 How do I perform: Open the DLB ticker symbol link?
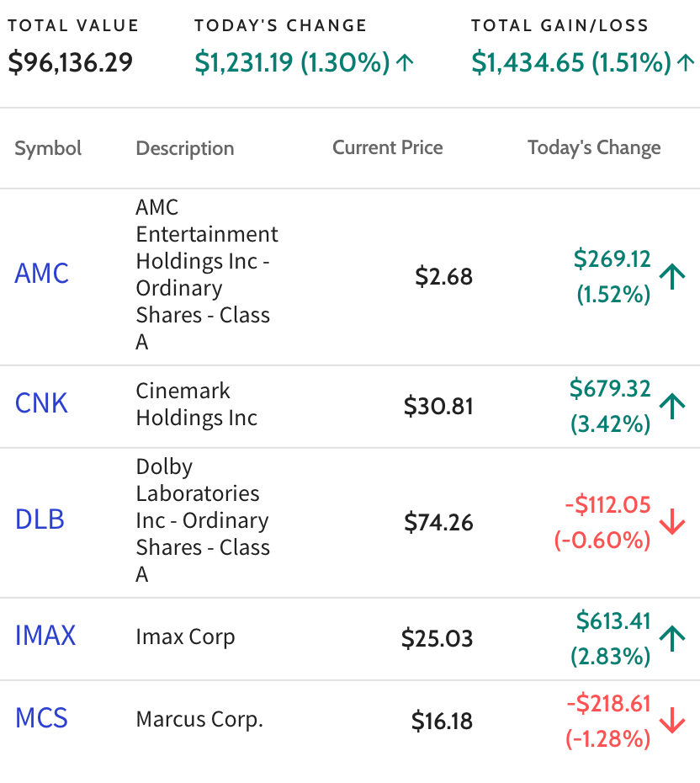coord(40,519)
